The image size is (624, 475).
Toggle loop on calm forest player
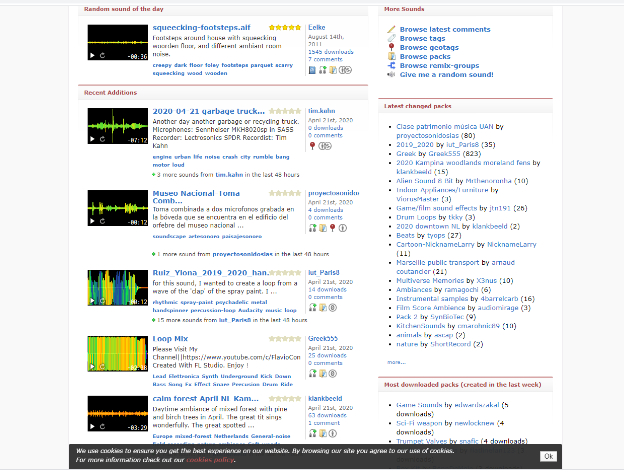(102, 426)
